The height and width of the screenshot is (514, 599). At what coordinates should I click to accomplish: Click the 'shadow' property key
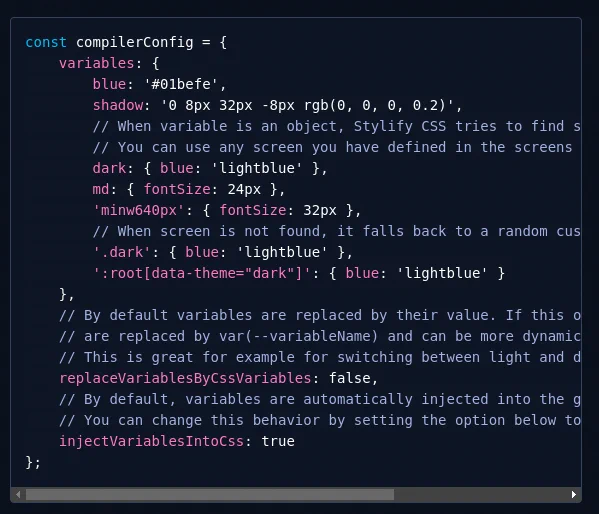(x=118, y=105)
